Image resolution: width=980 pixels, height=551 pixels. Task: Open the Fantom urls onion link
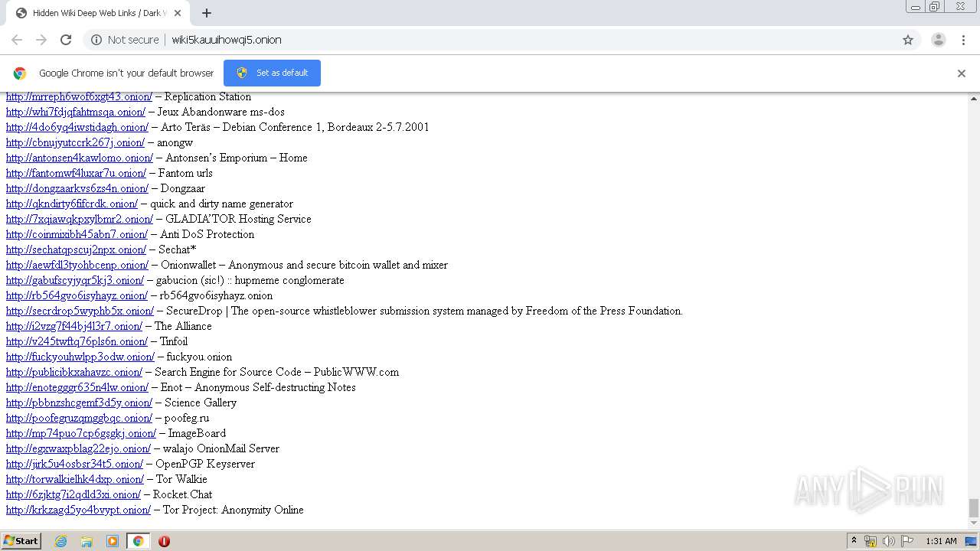click(76, 173)
